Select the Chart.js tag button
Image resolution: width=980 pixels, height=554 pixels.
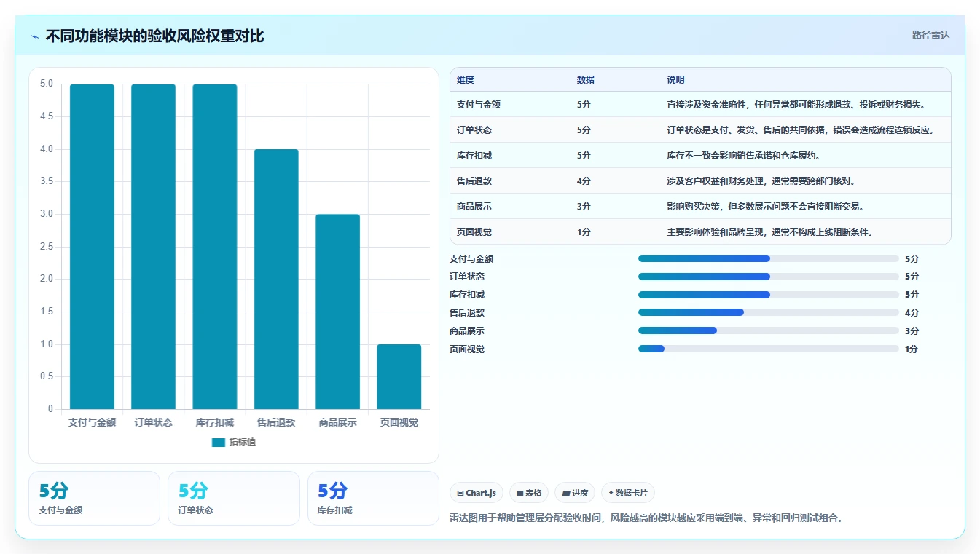[x=477, y=493]
